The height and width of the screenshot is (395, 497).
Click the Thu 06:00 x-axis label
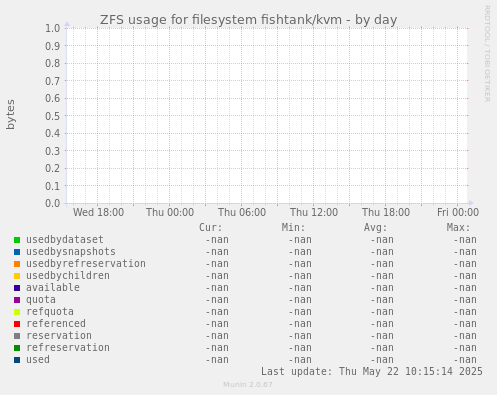pos(242,212)
